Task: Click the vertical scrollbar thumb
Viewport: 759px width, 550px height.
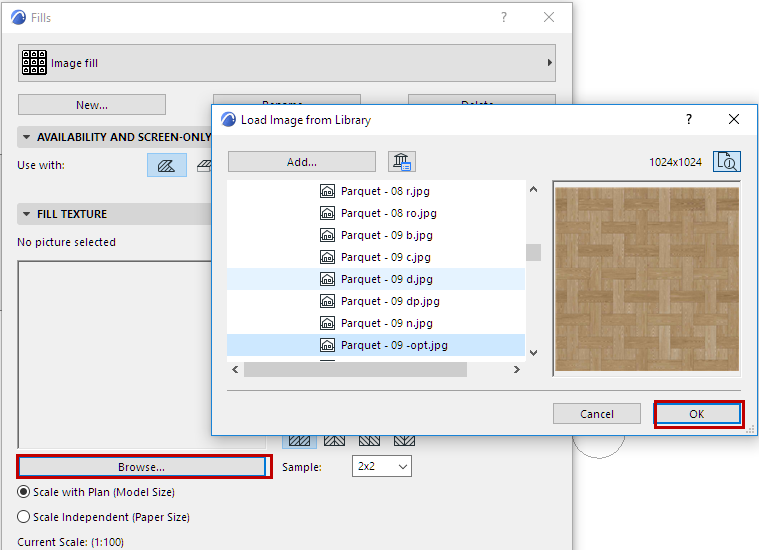Action: 533,252
